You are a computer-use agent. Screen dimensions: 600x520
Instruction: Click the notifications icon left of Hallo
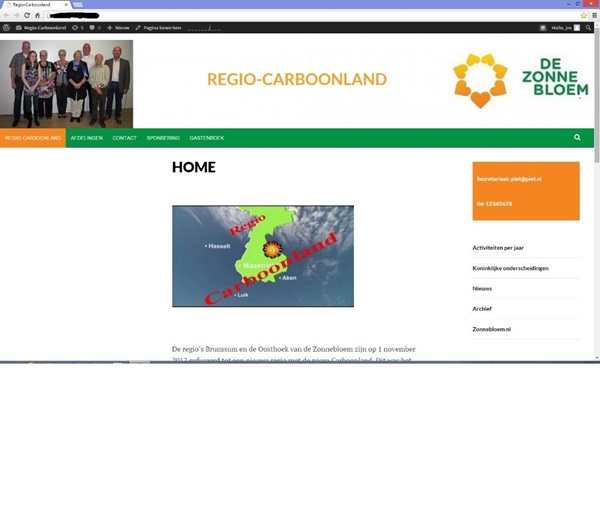[x=543, y=28]
